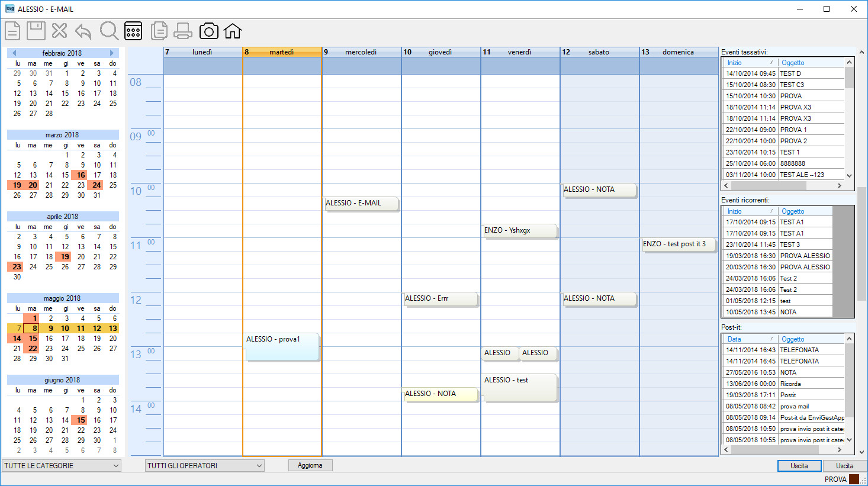This screenshot has height=486, width=868.
Task: Select the martedì 8 day header
Action: [x=282, y=52]
